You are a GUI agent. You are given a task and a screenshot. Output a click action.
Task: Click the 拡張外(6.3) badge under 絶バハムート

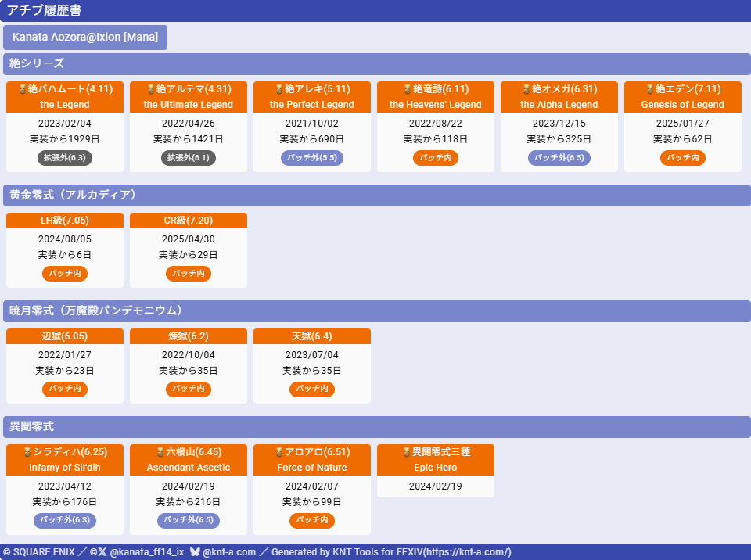pos(65,158)
